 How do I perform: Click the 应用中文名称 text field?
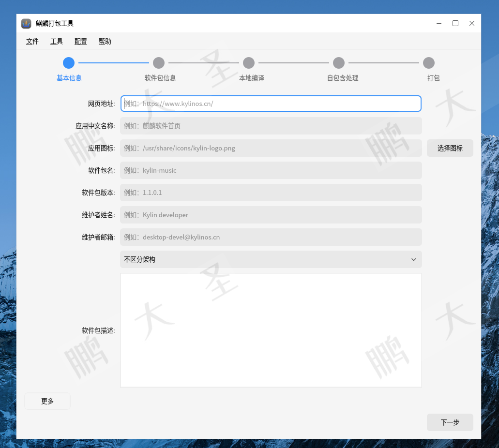[271, 126]
